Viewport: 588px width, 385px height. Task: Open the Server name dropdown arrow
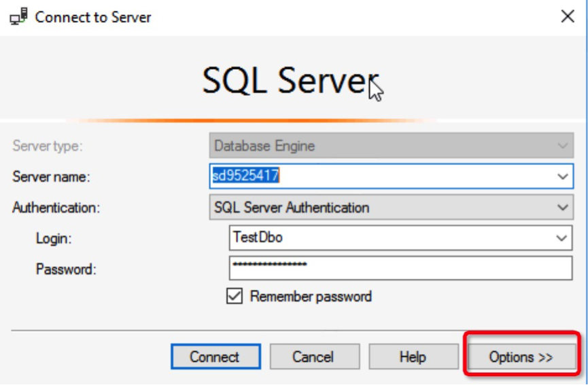(562, 177)
